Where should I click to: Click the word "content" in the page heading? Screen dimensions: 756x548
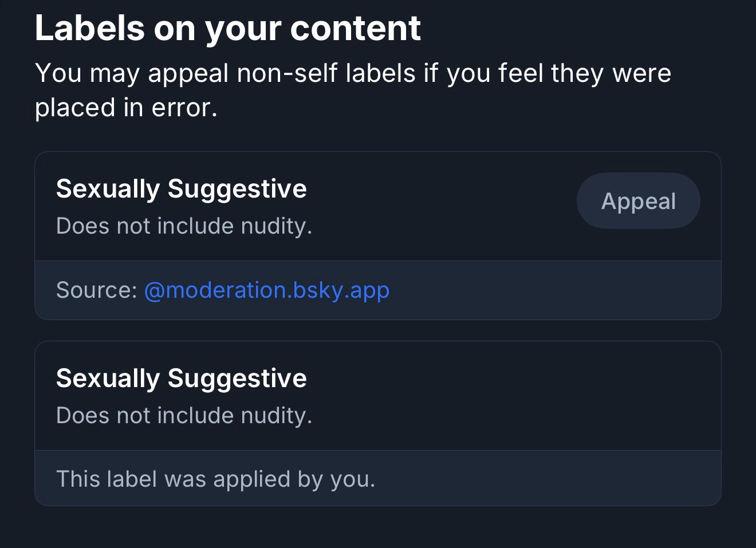coord(355,28)
